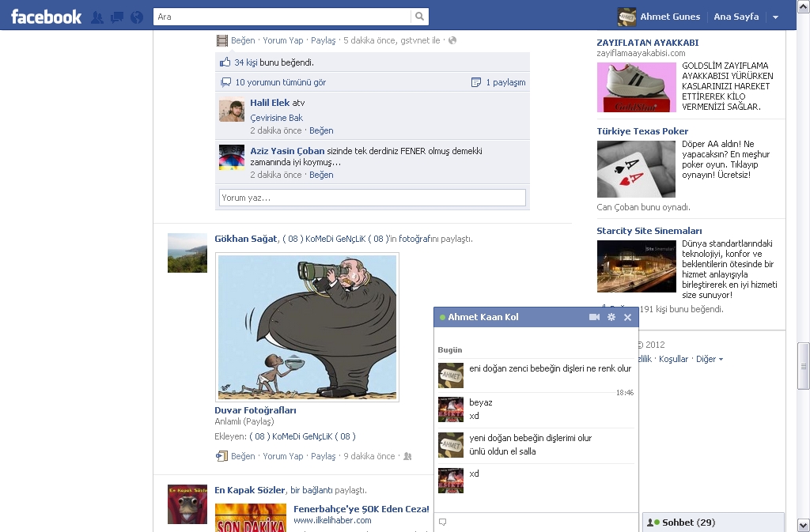The width and height of the screenshot is (810, 532).
Task: Click Beğen on the 5 dakika önce post
Action: coord(243,40)
